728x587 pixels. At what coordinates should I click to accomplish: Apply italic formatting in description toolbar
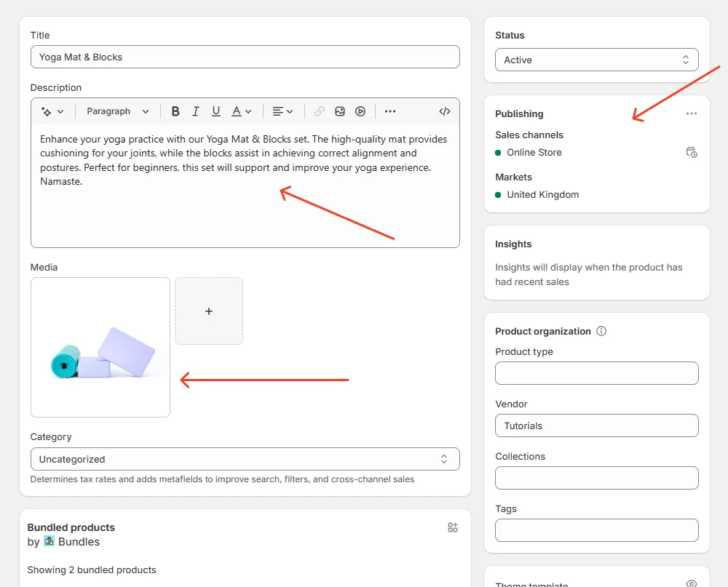[x=196, y=111]
